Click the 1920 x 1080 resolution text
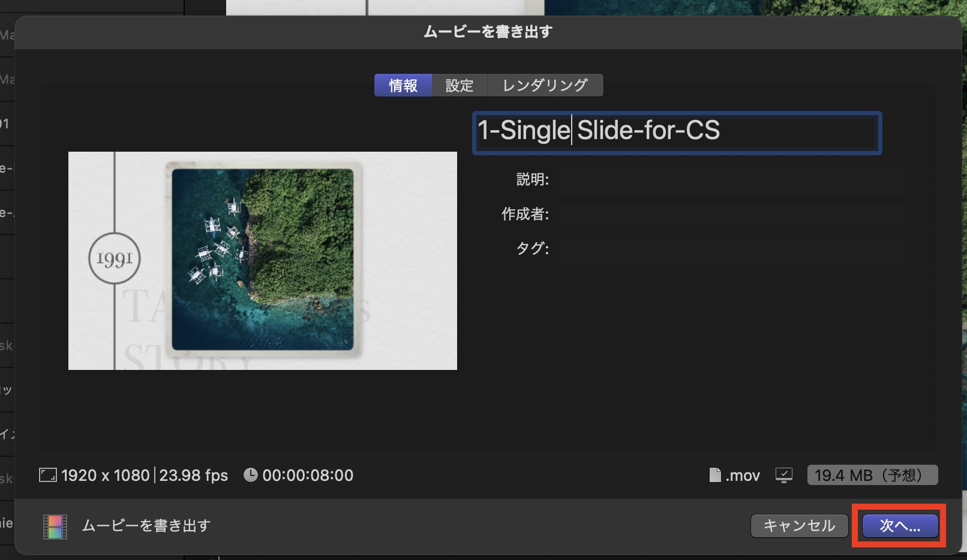The height and width of the screenshot is (560, 967). [106, 475]
